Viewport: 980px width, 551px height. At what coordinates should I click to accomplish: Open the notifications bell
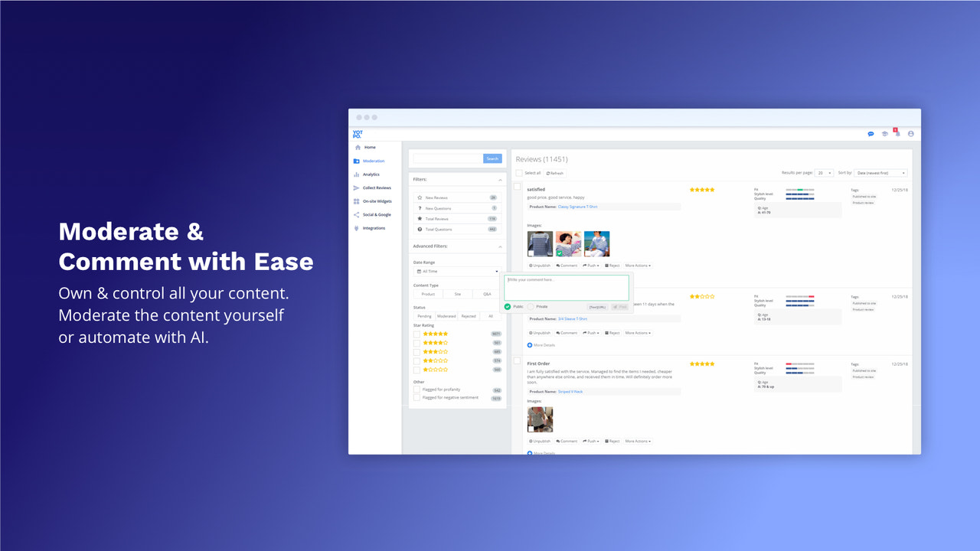coord(897,133)
